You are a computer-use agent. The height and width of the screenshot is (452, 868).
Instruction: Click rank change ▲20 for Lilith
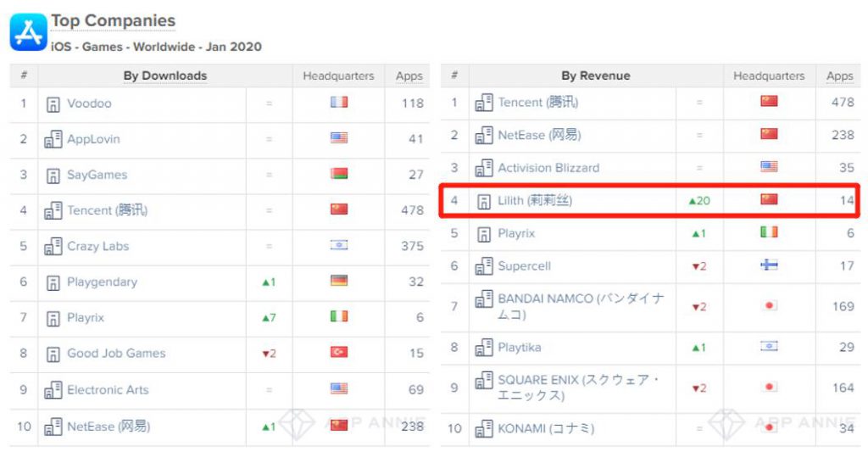(699, 201)
